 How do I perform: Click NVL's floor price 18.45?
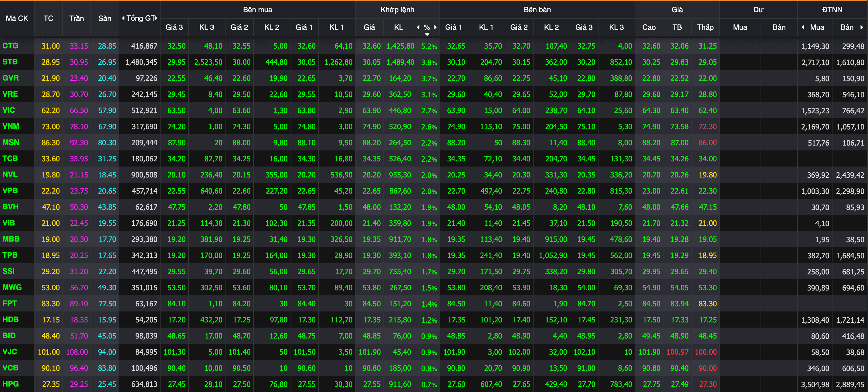click(x=107, y=175)
